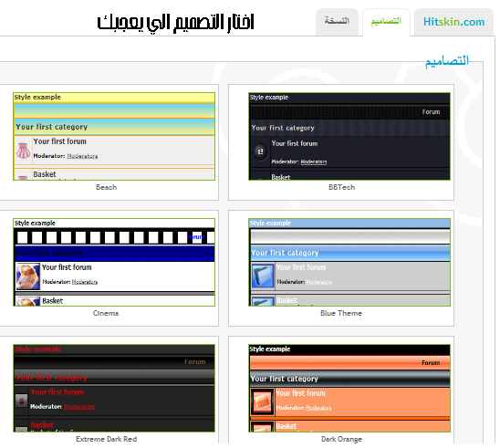Click the BBTech theme name label

click(x=341, y=187)
